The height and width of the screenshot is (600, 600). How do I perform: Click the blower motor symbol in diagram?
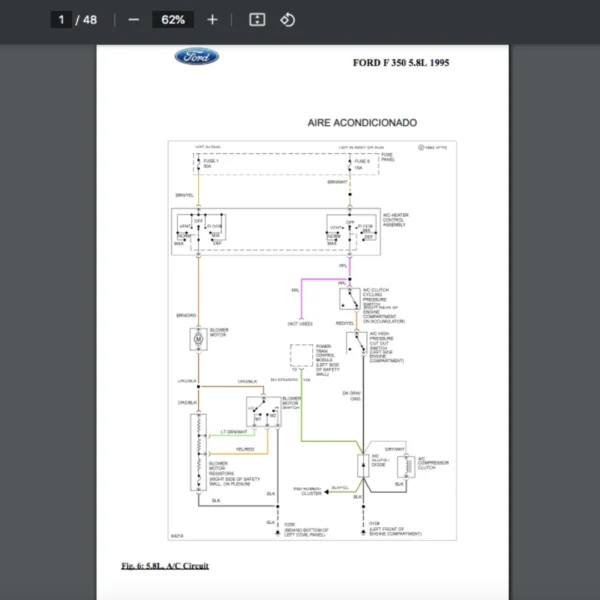(x=198, y=338)
